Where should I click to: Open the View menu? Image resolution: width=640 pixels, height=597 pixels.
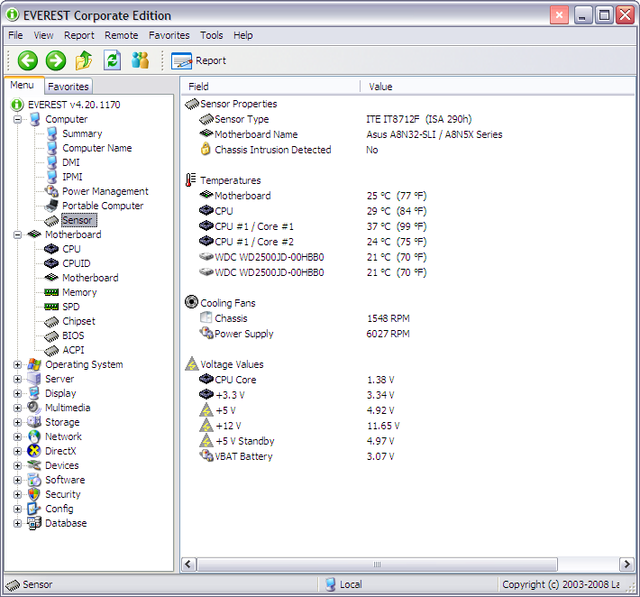[x=43, y=36]
